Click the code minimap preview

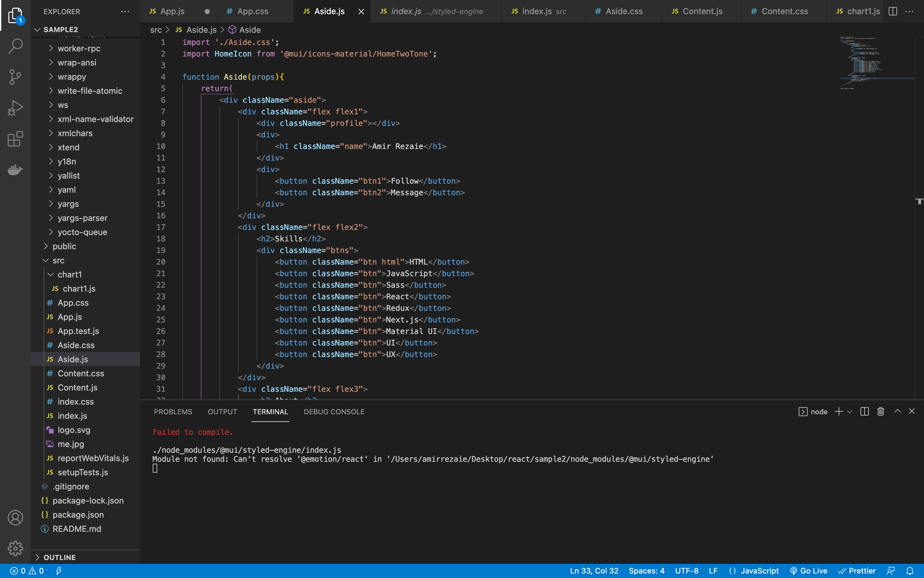click(877, 63)
